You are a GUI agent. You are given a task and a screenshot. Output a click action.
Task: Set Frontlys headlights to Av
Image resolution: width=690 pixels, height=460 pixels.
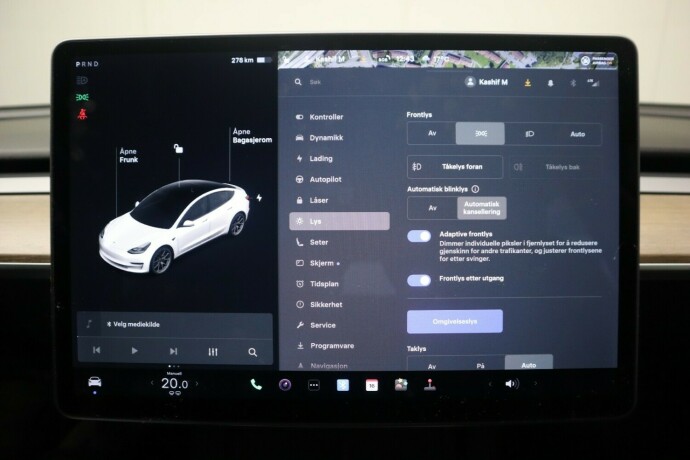click(432, 133)
